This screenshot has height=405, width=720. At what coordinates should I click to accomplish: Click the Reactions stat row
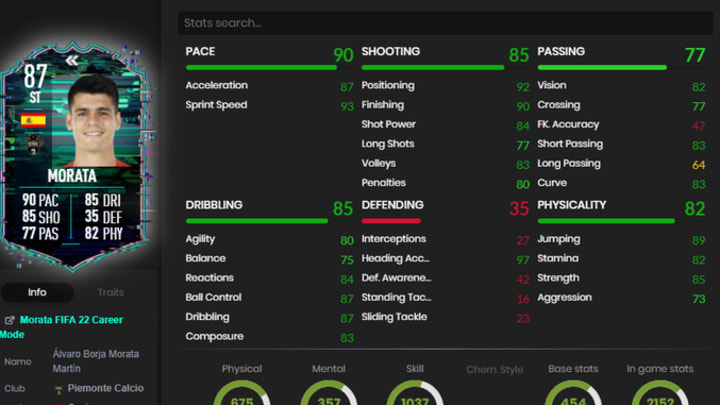[x=270, y=278]
